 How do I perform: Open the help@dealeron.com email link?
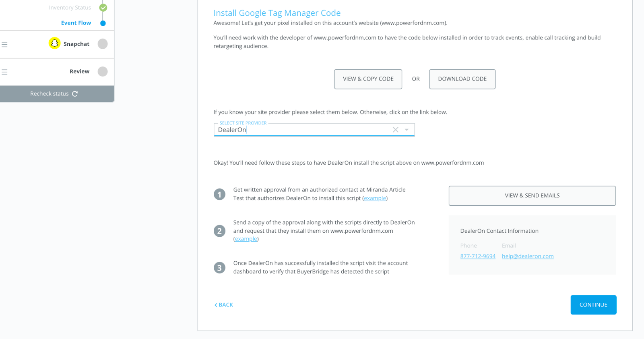pyautogui.click(x=528, y=256)
